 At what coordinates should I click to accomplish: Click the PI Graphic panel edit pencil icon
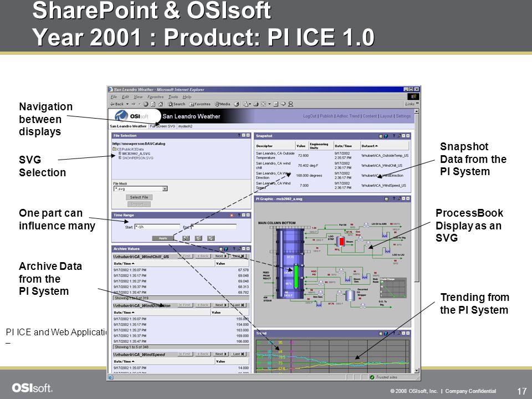[399, 198]
